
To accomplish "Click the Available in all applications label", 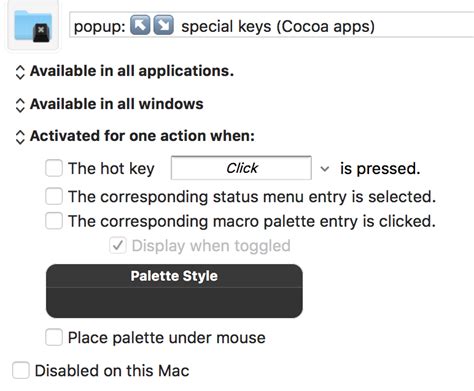I will 132,71.
